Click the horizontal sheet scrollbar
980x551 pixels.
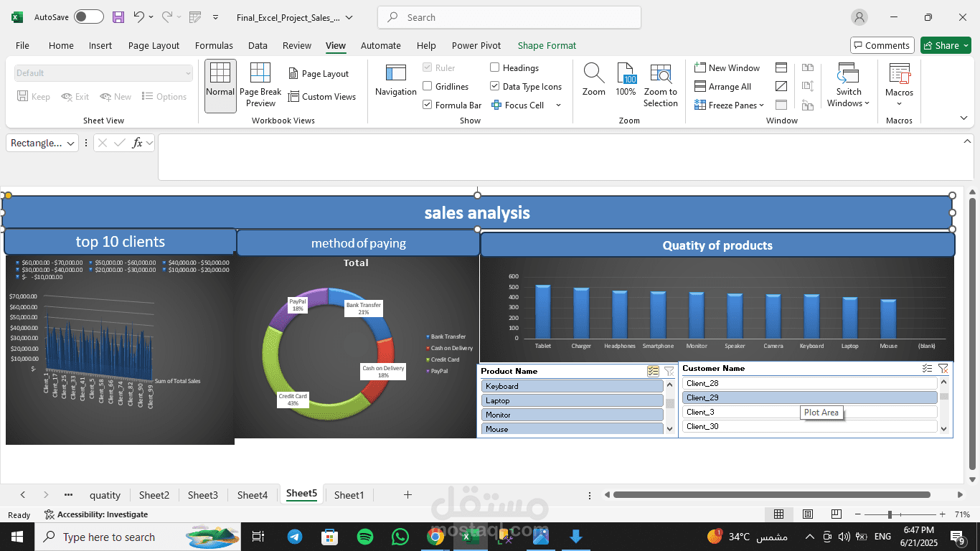(x=772, y=494)
